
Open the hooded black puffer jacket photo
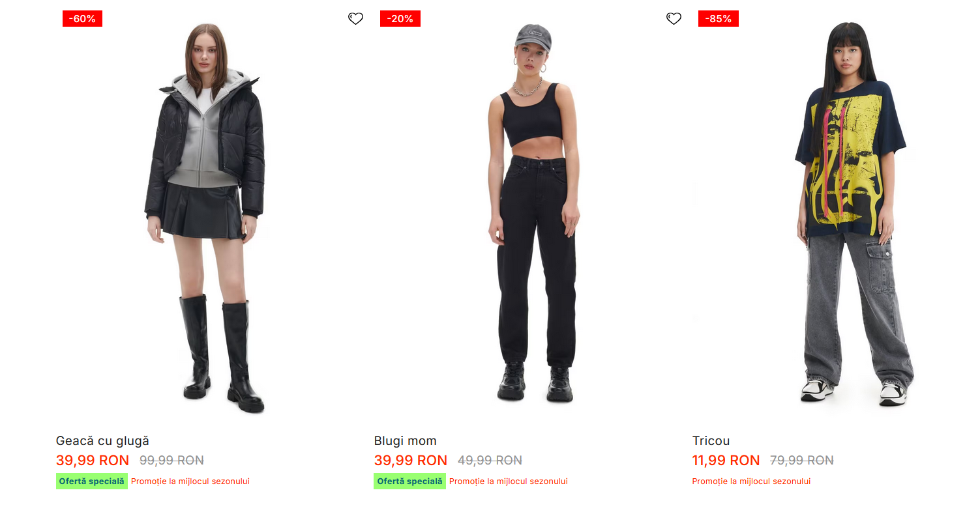pos(205,218)
